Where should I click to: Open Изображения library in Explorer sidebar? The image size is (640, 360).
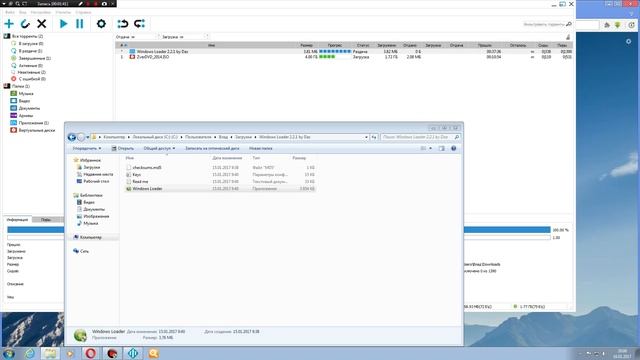point(96,216)
